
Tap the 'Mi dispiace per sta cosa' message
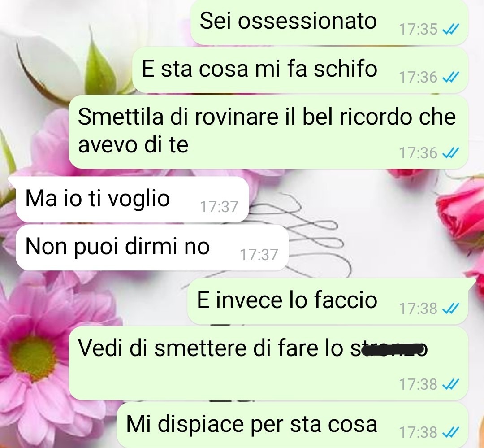point(293,425)
